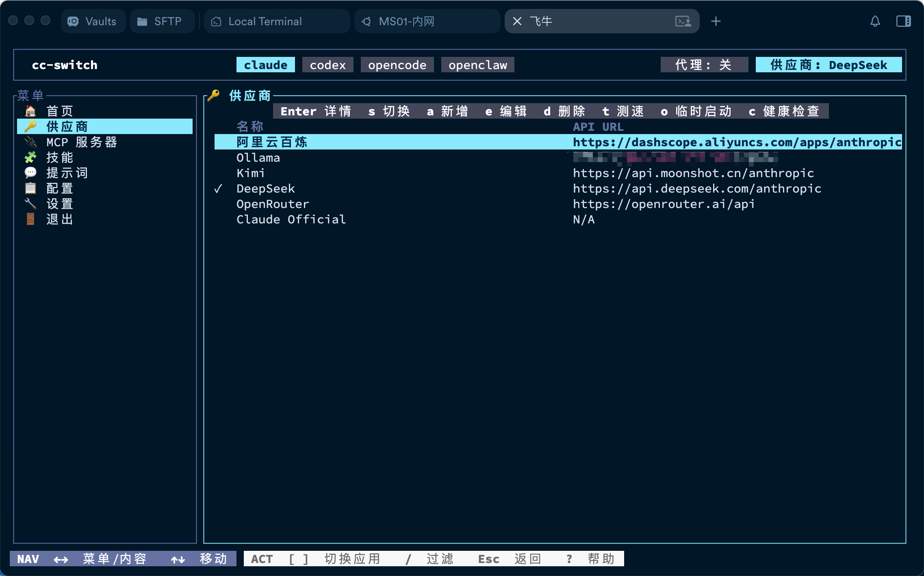Click t 测速 action hint
The width and height of the screenshot is (924, 576).
pos(623,111)
